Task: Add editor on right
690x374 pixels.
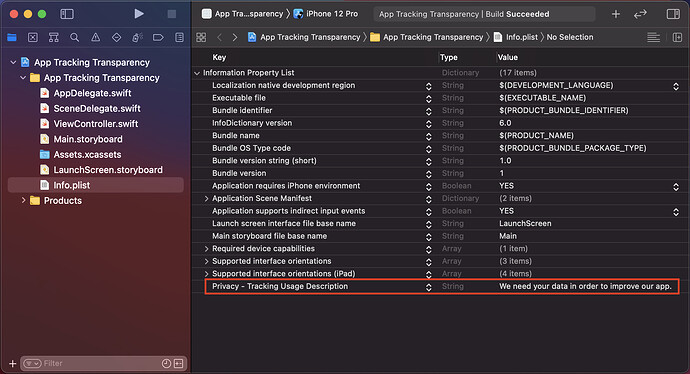Action: coord(677,37)
